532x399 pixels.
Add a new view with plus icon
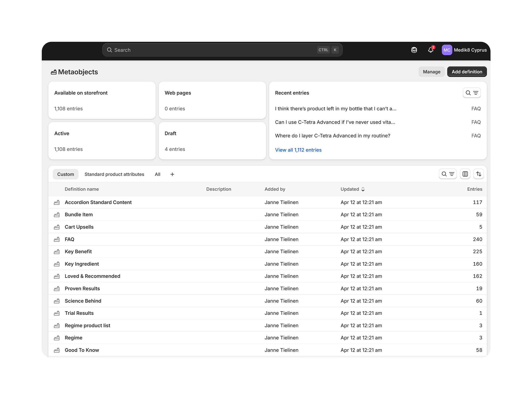tap(172, 174)
